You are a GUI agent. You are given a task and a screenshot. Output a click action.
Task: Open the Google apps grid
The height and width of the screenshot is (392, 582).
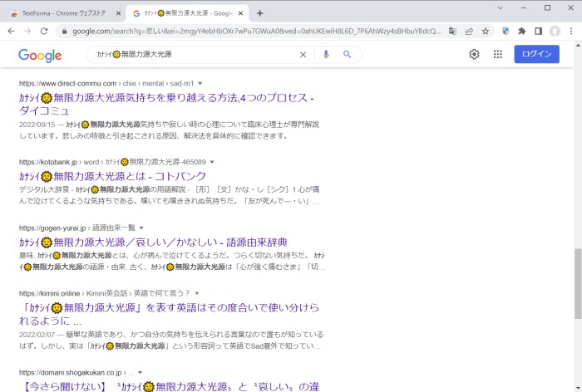click(x=498, y=54)
